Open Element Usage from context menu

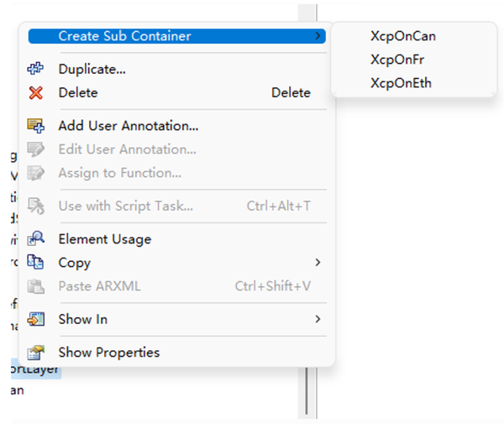(x=104, y=239)
